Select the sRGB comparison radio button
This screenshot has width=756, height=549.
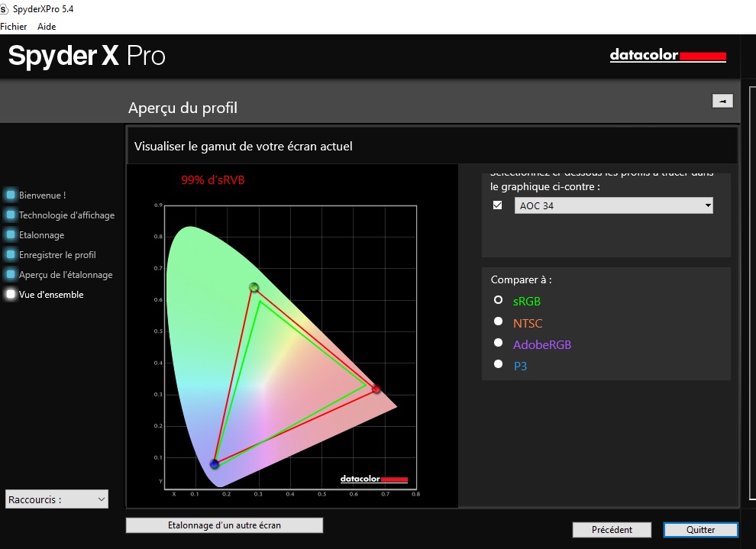[x=499, y=300]
